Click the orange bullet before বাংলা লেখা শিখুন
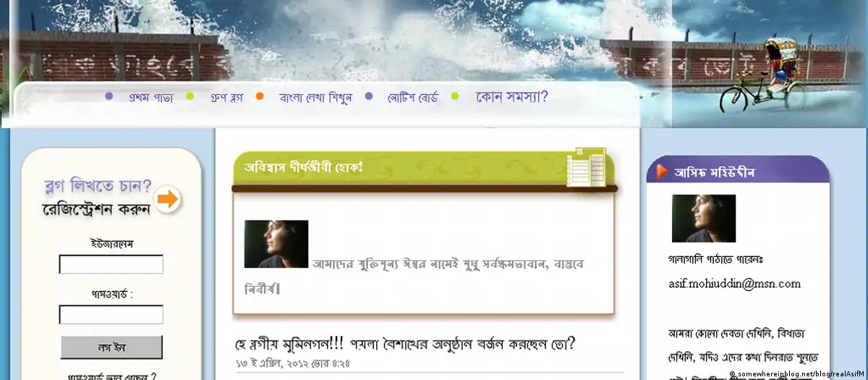Screen dimensions: 868x380 pos(260,96)
